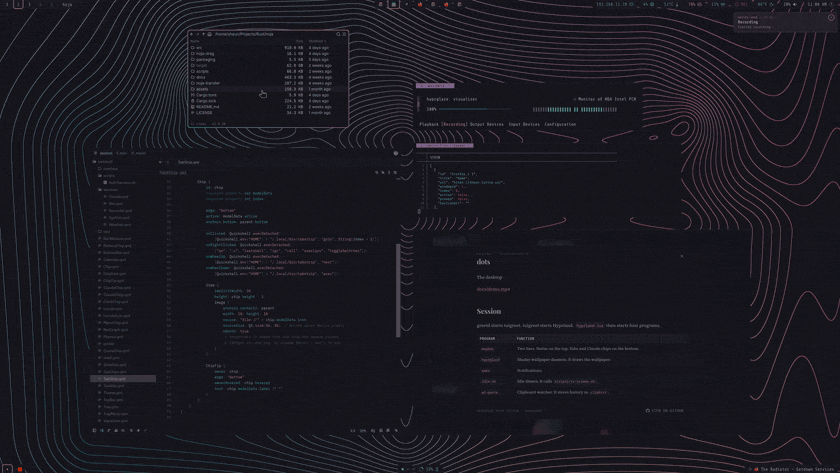The image size is (840, 473).
Task: Dismiss the Recording notification
Action: pos(831,18)
